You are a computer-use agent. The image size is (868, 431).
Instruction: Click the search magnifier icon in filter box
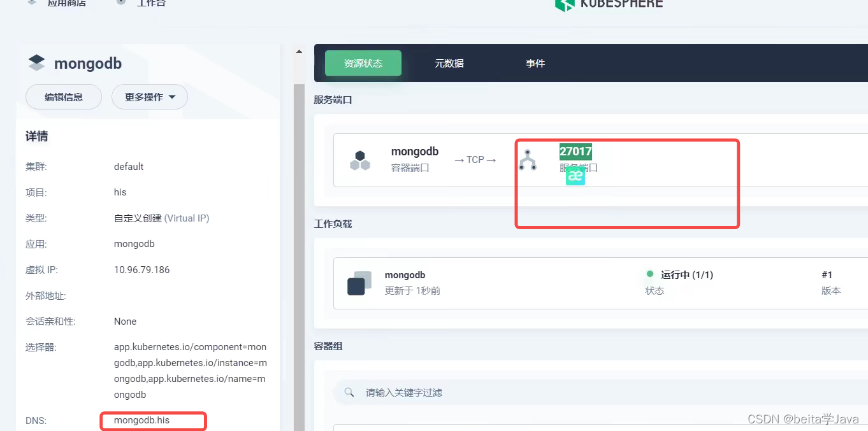point(349,392)
